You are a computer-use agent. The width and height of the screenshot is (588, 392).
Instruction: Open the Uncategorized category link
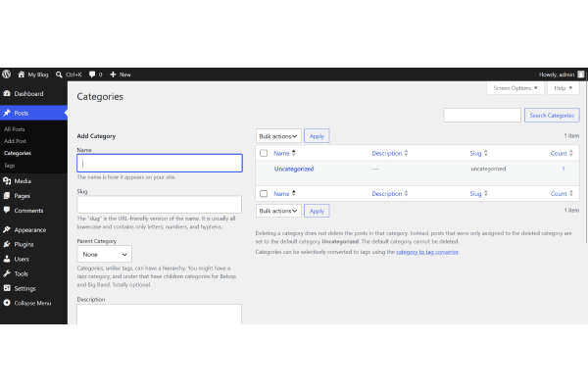(294, 169)
